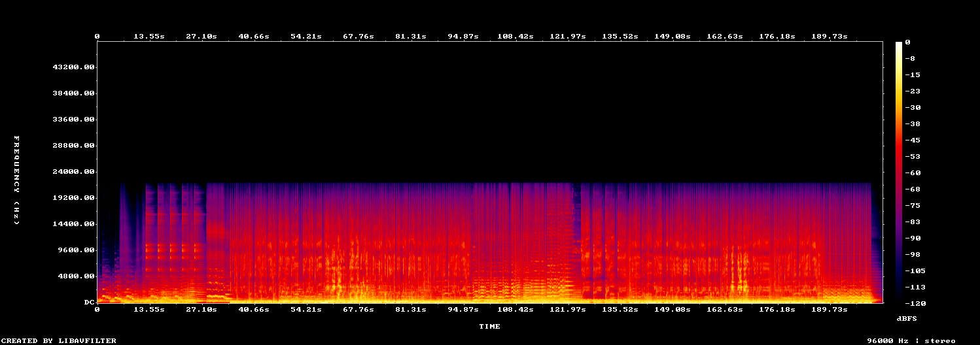Viewport: 980px width, 345px height.
Task: Click the DC label on frequency axis
Action: [90, 303]
